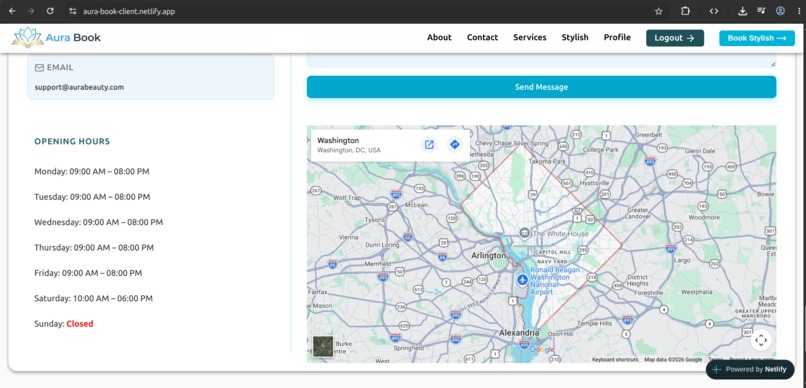Click the Logout button
The image size is (806, 388).
pyautogui.click(x=675, y=38)
